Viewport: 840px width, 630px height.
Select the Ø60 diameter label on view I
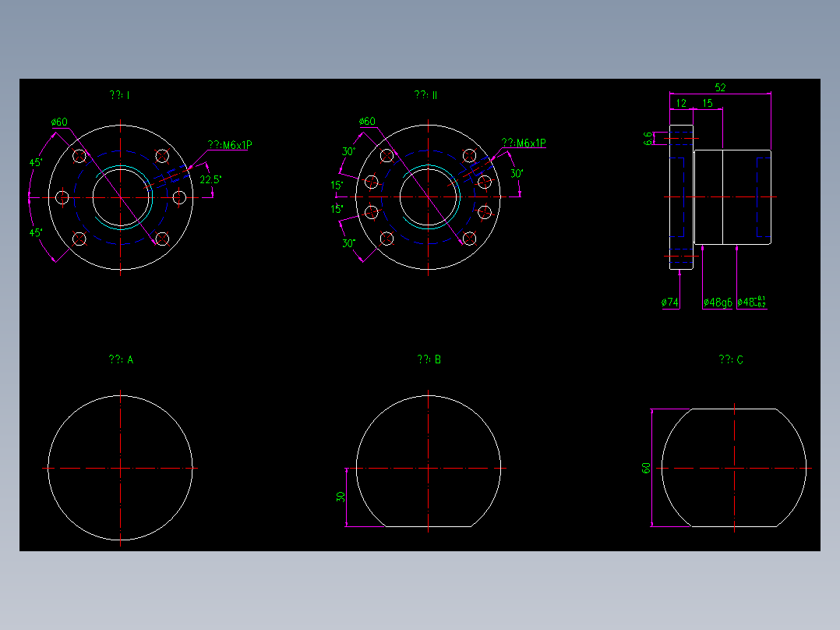(x=58, y=122)
